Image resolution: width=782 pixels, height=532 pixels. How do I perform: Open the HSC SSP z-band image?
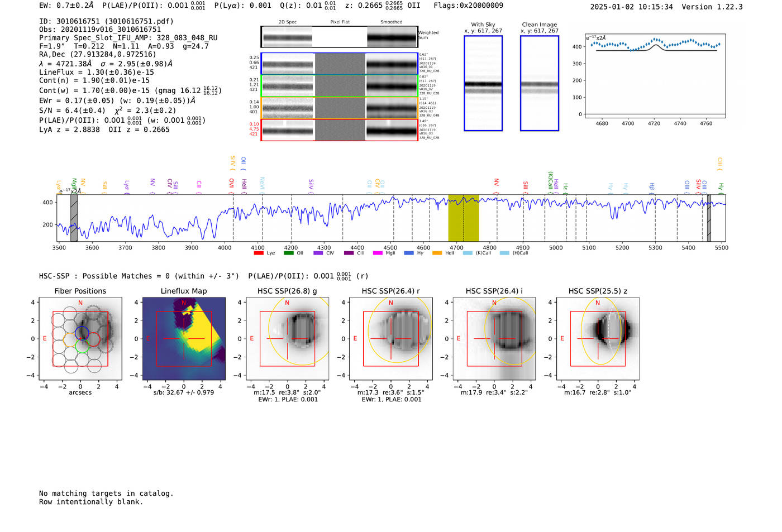tap(598, 339)
